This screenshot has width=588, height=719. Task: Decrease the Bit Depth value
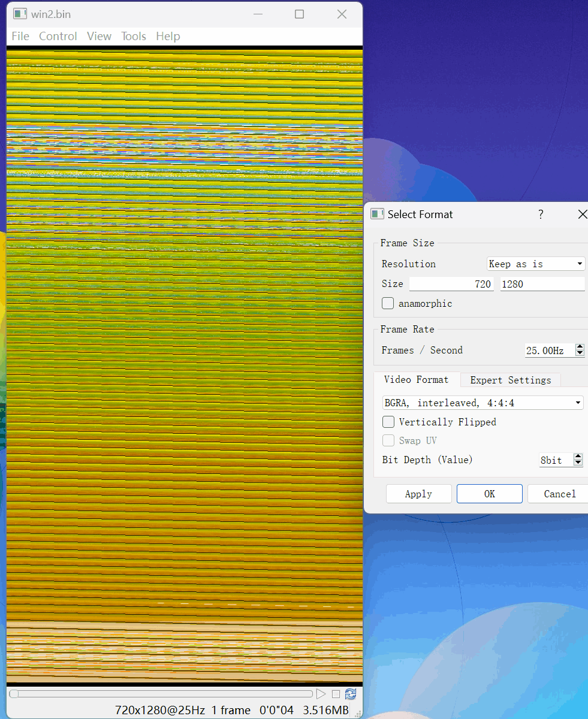pos(578,463)
